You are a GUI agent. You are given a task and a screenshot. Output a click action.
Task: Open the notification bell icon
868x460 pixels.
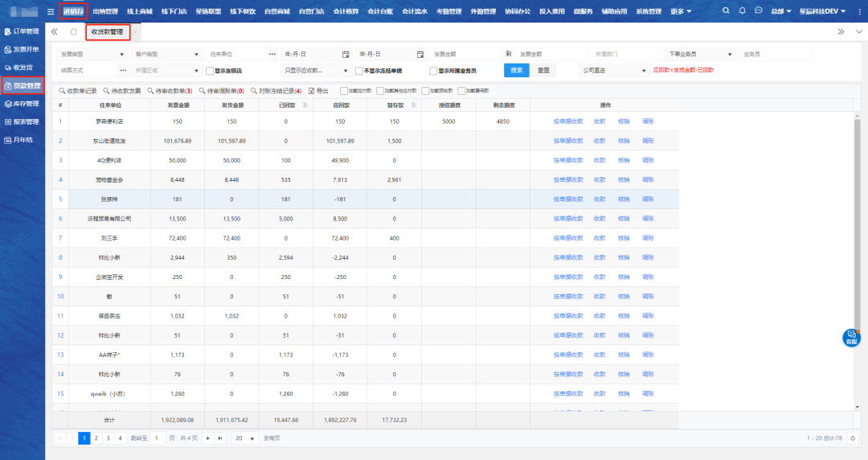tap(742, 10)
